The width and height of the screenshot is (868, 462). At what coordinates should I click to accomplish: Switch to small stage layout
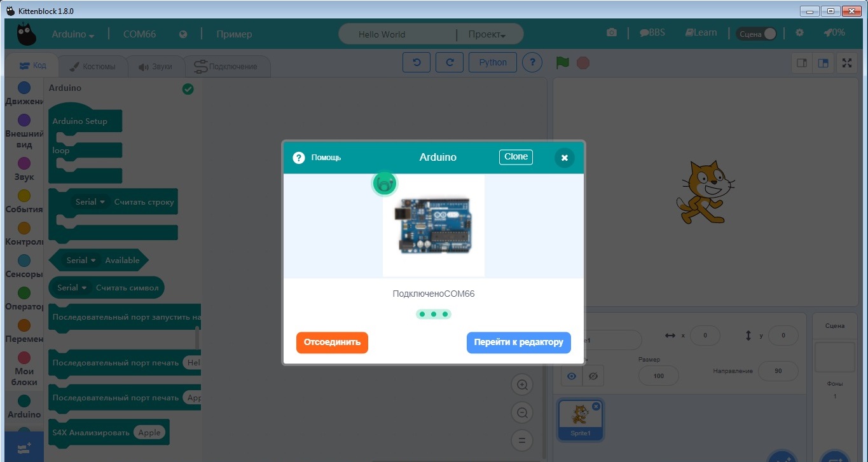click(802, 63)
